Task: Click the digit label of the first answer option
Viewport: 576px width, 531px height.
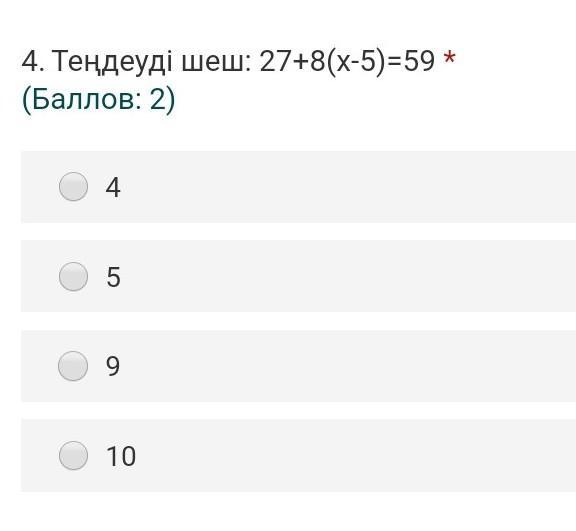Action: [113, 187]
